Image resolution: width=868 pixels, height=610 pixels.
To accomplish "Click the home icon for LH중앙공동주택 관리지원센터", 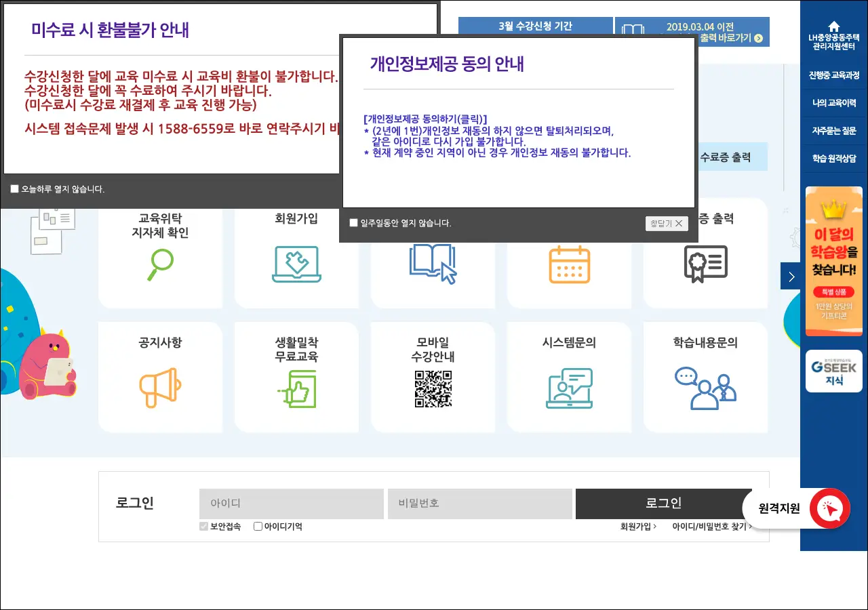I will click(834, 26).
